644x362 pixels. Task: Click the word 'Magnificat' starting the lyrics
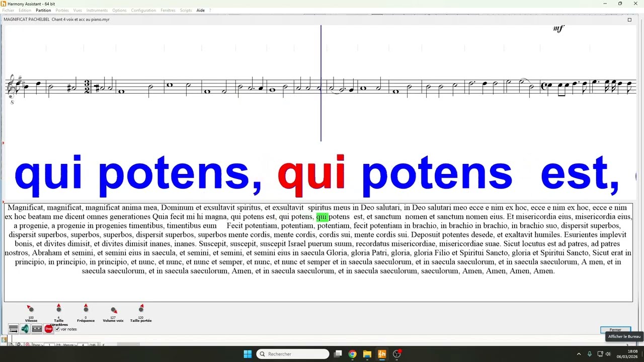pyautogui.click(x=26, y=208)
